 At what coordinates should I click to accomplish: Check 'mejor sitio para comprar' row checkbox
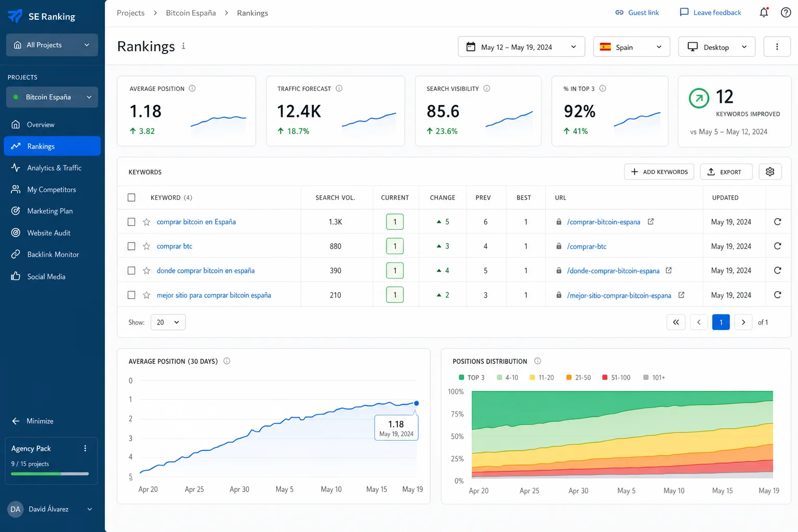(131, 295)
